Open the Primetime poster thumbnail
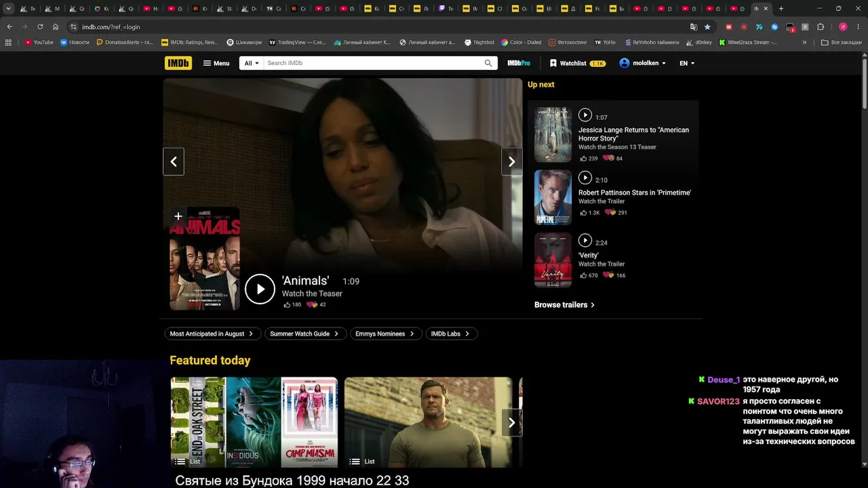Viewport: 868px width, 488px height. coord(553,197)
